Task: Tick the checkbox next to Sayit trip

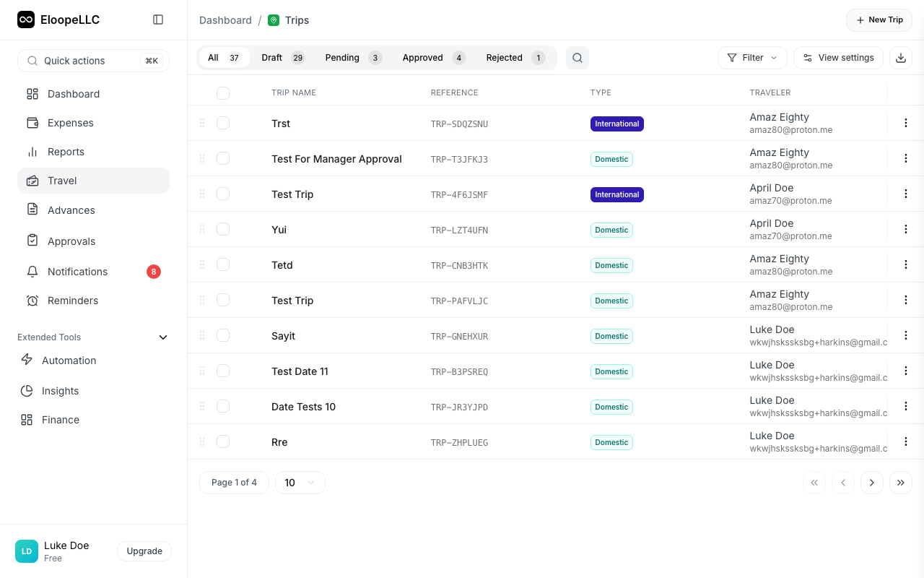Action: pyautogui.click(x=223, y=335)
